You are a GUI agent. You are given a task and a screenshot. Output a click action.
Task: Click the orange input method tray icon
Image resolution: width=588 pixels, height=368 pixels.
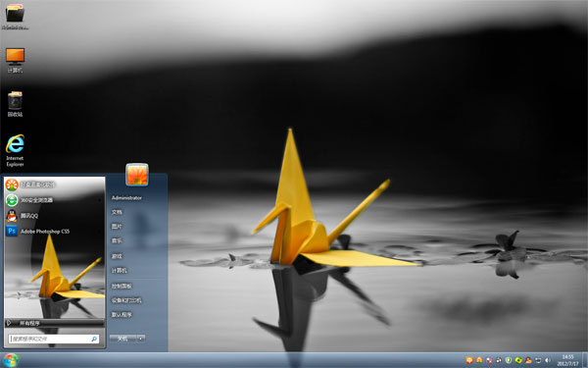(x=469, y=360)
